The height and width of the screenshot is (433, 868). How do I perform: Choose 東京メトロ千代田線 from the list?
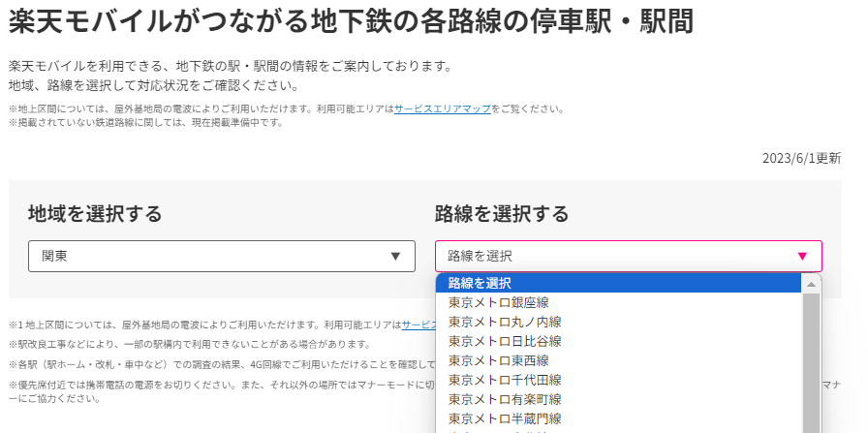(618, 380)
